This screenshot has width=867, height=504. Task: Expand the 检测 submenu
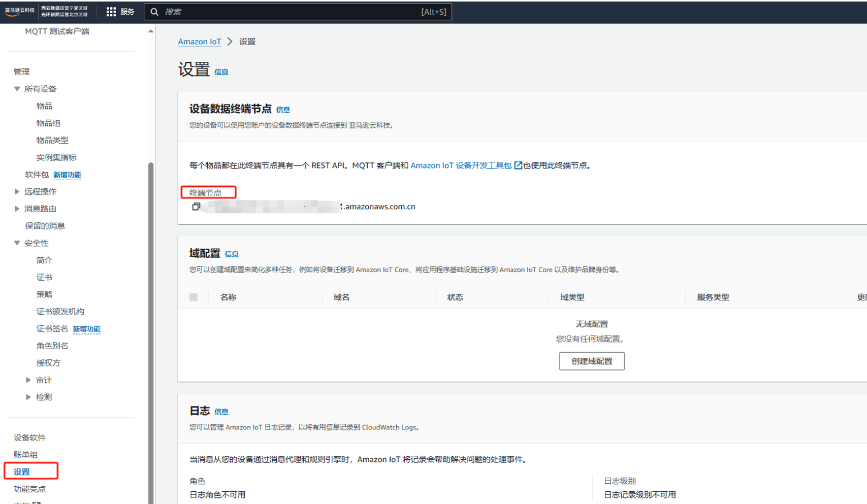[x=28, y=397]
